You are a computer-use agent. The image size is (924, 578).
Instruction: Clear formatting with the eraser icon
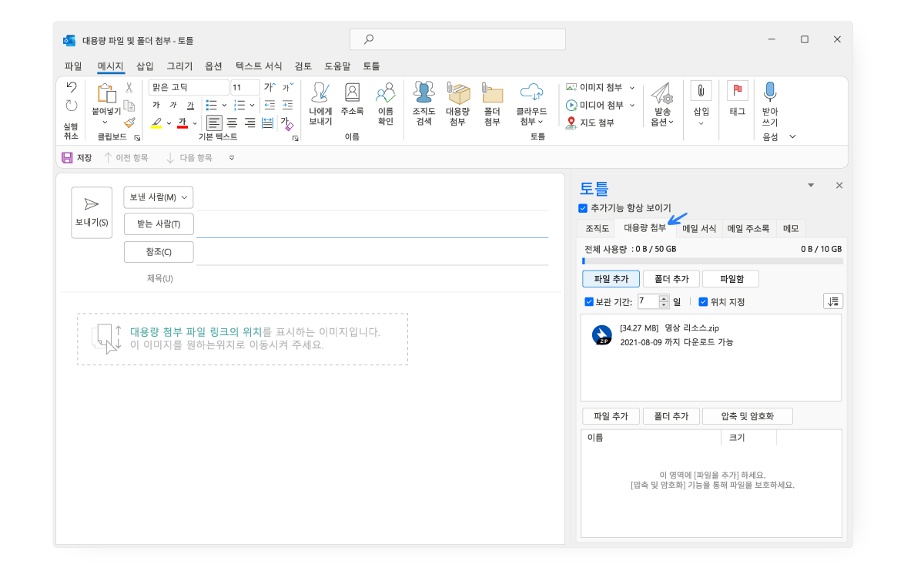286,123
